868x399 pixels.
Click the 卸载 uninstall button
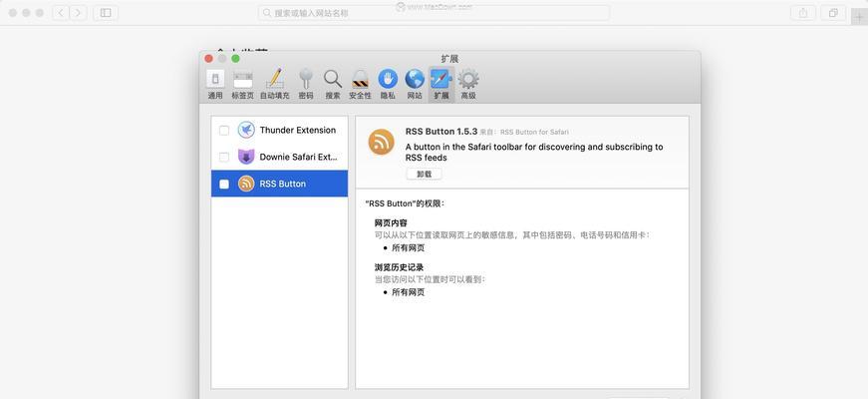[425, 174]
